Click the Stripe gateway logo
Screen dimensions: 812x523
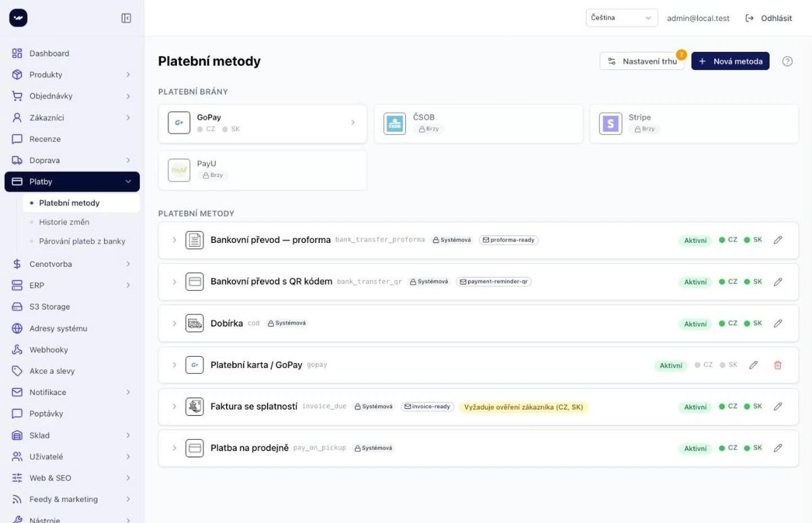point(610,123)
